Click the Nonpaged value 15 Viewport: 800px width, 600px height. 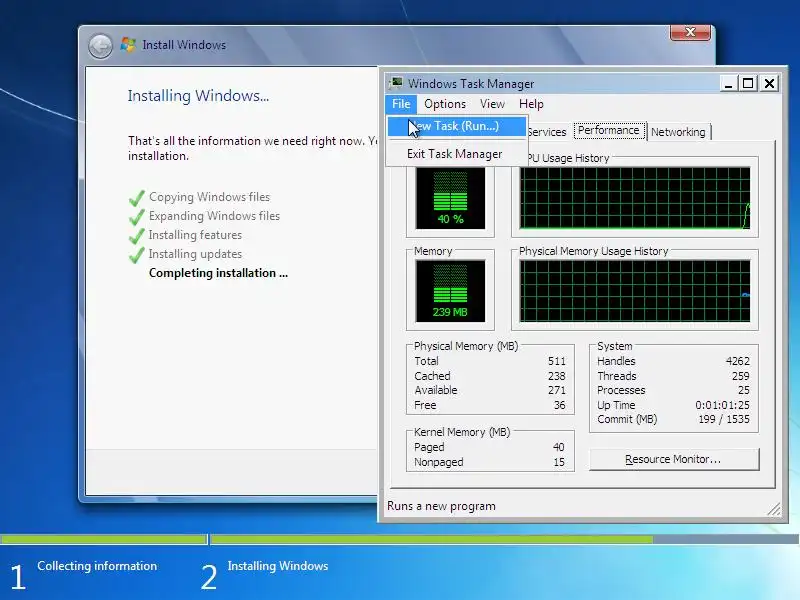(559, 462)
